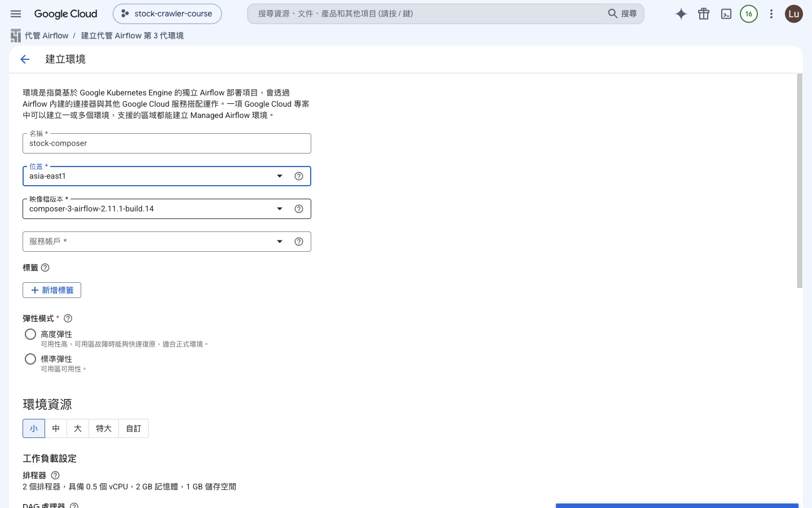
Task: Click the 環境資源 section heading
Action: click(x=47, y=404)
